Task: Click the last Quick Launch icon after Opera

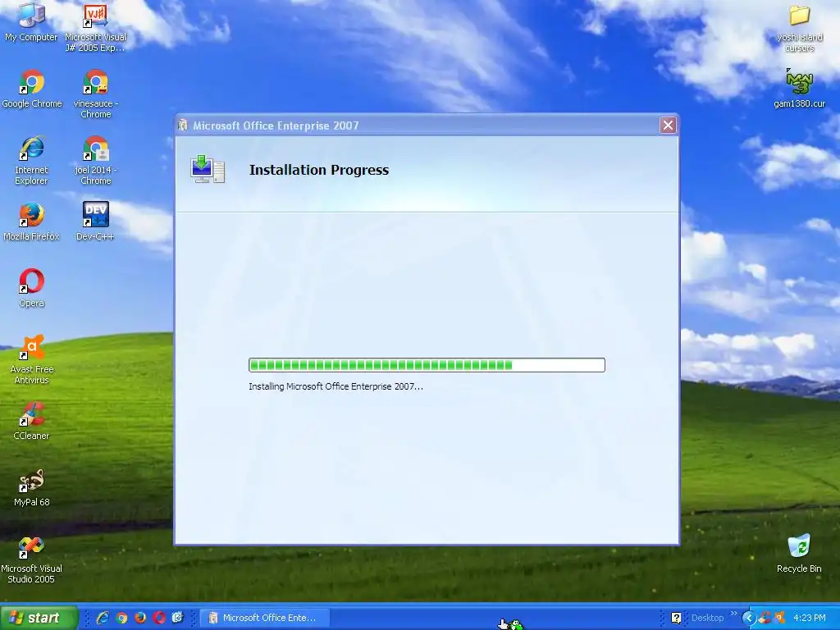Action: coord(178,618)
